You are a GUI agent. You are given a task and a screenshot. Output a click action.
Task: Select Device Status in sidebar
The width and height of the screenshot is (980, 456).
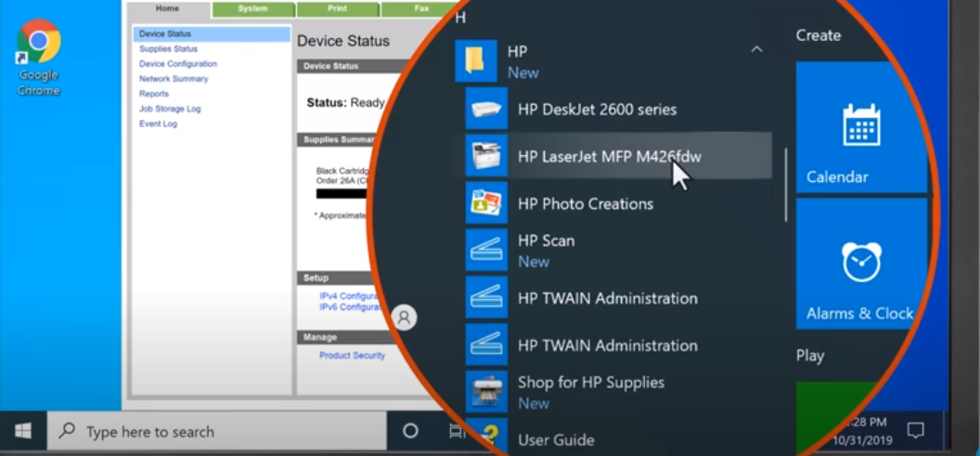pyautogui.click(x=212, y=33)
